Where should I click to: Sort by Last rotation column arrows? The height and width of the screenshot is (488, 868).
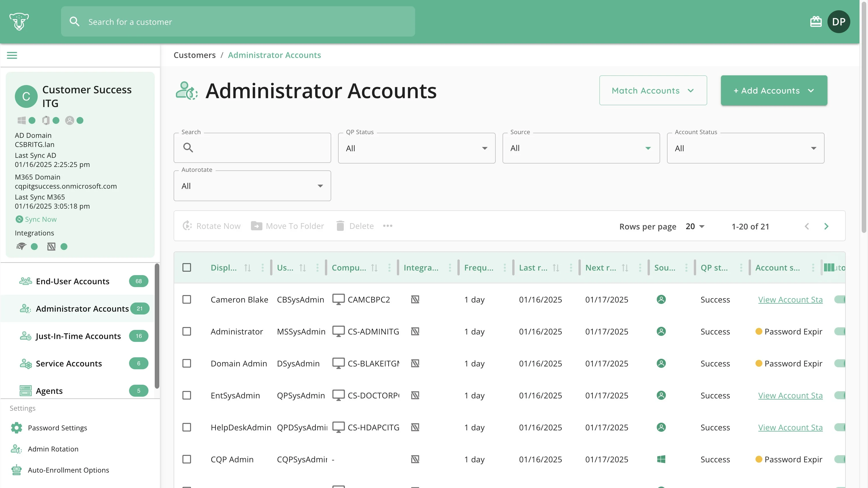point(556,268)
